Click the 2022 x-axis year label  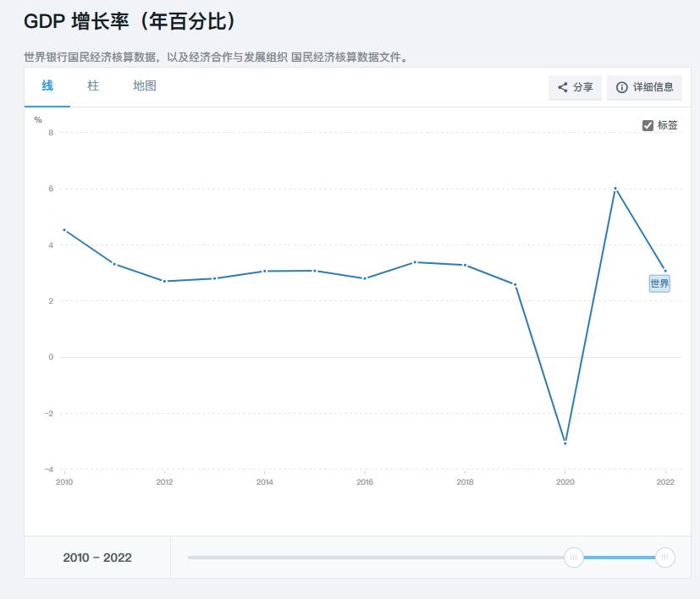(x=665, y=481)
